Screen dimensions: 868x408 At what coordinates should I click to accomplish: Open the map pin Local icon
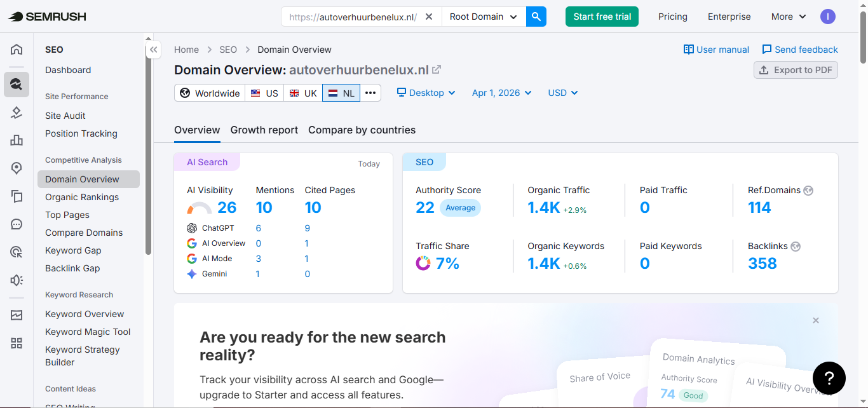click(17, 168)
